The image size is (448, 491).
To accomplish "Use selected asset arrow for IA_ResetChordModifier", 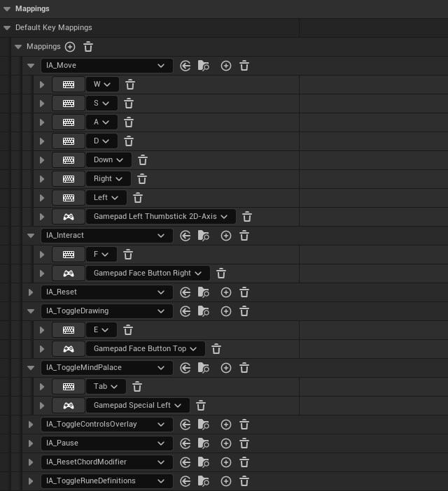I will [185, 462].
